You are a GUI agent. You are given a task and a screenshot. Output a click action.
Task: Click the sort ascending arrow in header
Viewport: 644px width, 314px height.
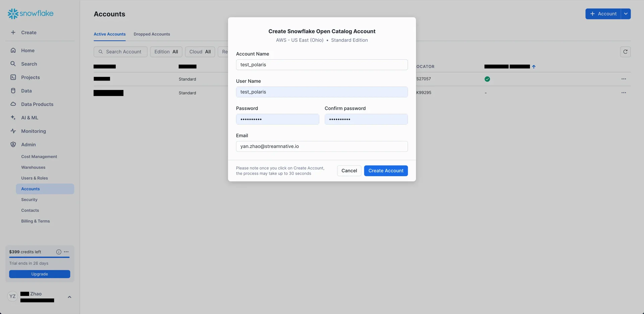click(534, 66)
